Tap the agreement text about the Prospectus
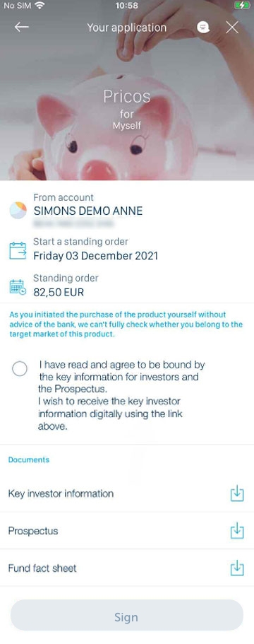This screenshot has height=644, width=254. 121,395
